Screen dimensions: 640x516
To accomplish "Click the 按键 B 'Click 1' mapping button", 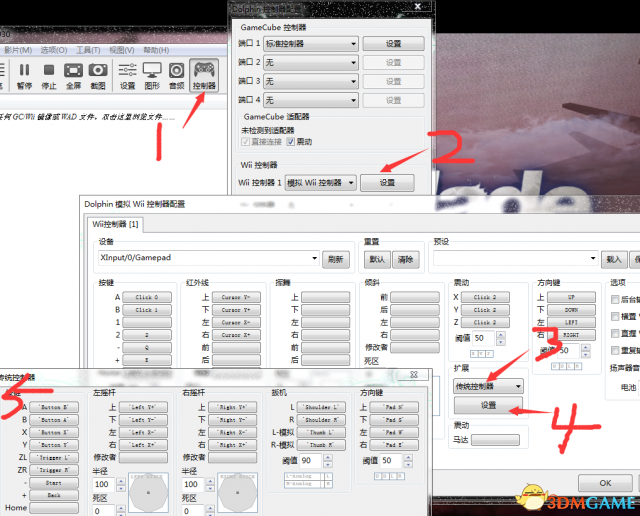I will (x=147, y=310).
